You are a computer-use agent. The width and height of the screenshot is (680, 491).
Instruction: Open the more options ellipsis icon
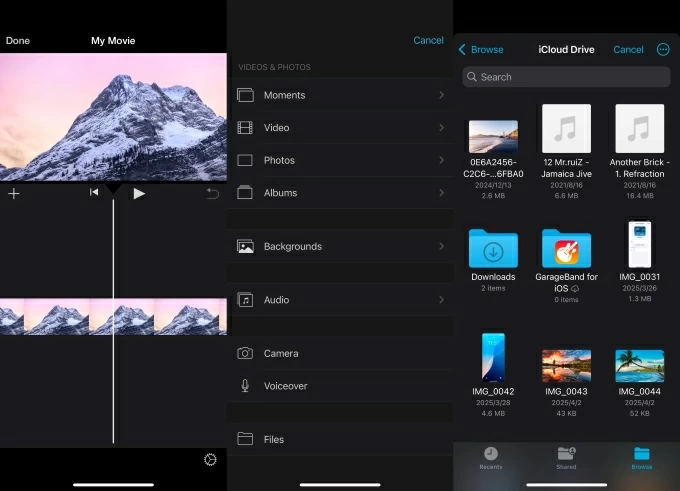(662, 49)
